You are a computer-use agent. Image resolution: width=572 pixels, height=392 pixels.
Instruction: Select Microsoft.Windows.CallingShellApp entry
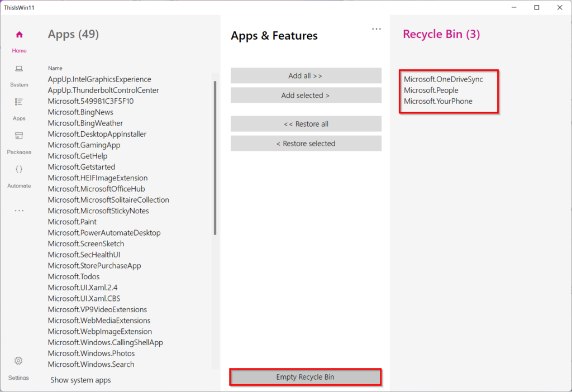tap(105, 342)
